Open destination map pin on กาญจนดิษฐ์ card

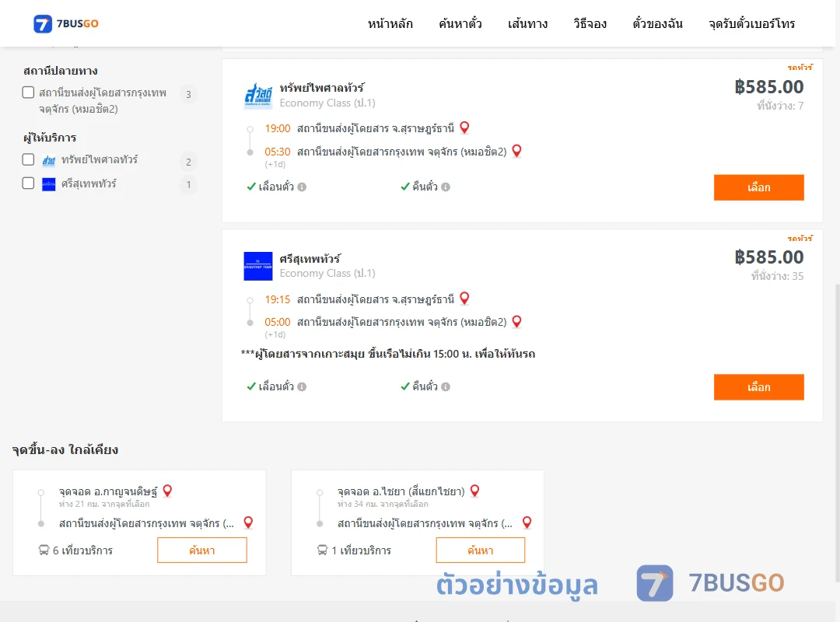pyautogui.click(x=248, y=522)
